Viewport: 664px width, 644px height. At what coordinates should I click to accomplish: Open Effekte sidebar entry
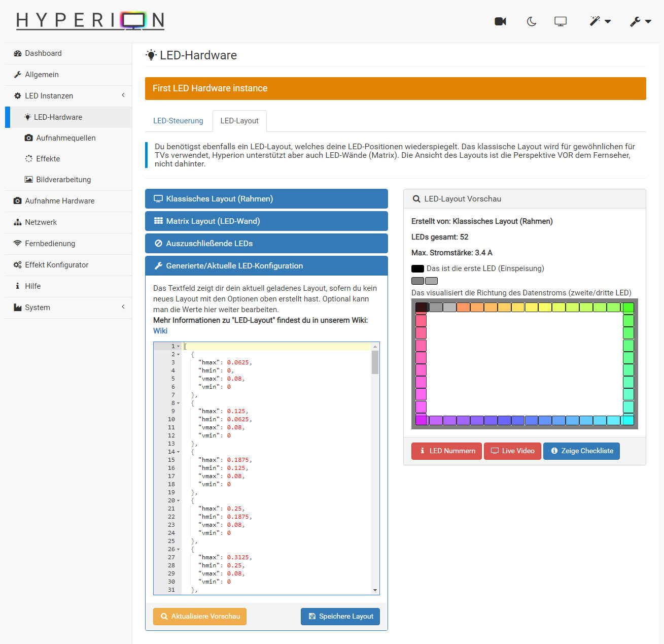68,159
